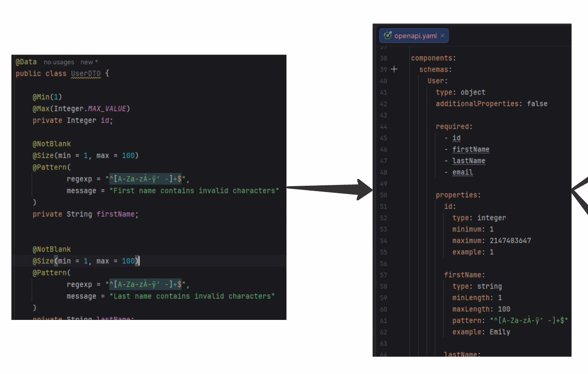The image size is (588, 374).
Task: Click the 'properties:' key
Action: 458,195
